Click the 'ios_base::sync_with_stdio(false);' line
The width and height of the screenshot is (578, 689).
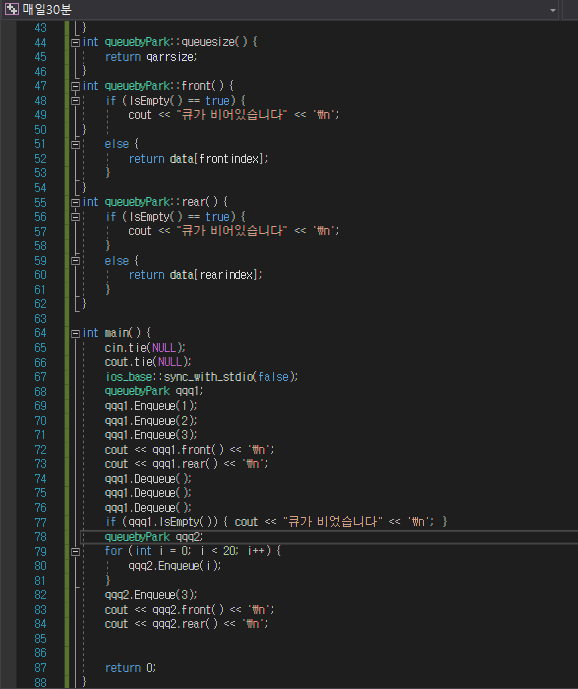click(x=201, y=377)
